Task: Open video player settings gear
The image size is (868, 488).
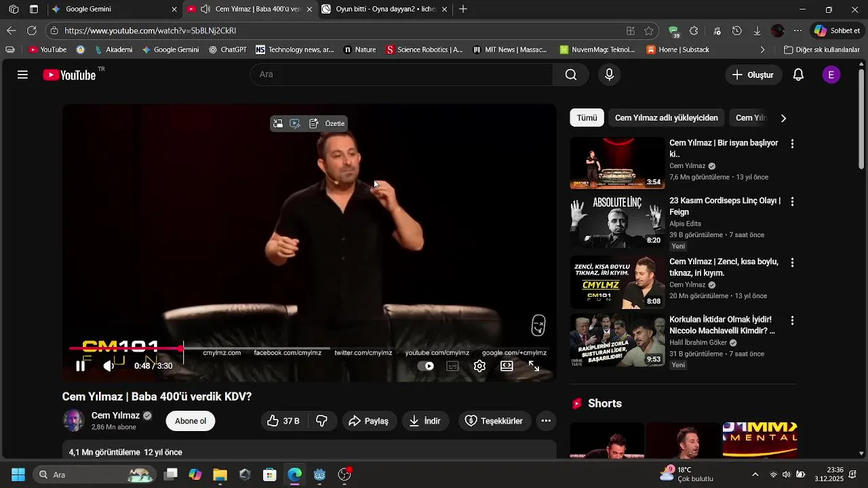Action: pyautogui.click(x=479, y=366)
